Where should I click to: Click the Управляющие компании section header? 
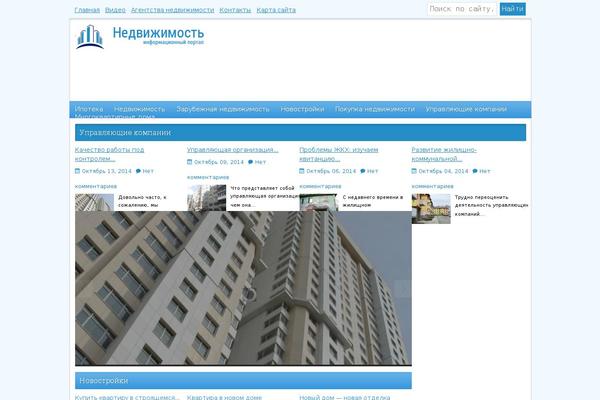300,132
